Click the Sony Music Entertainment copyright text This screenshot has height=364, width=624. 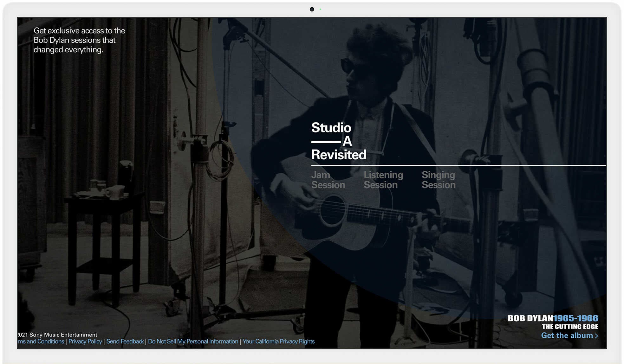click(57, 335)
